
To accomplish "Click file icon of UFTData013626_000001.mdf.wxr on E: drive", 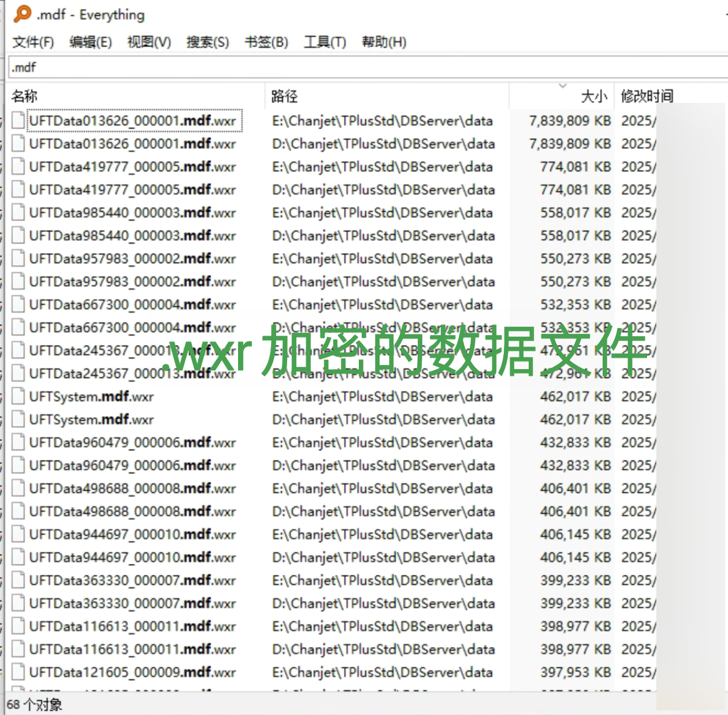I will pos(18,121).
